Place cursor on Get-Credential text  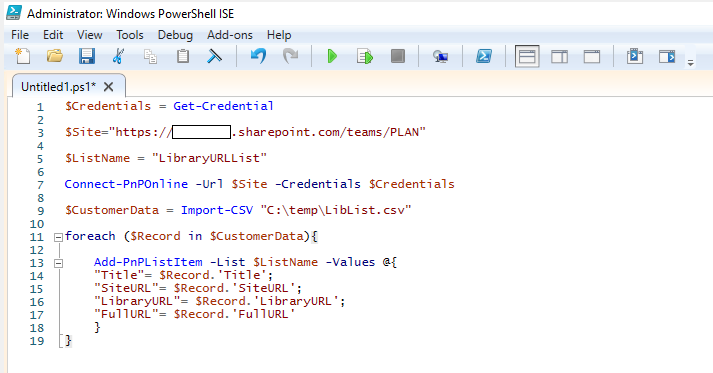pyautogui.click(x=223, y=106)
